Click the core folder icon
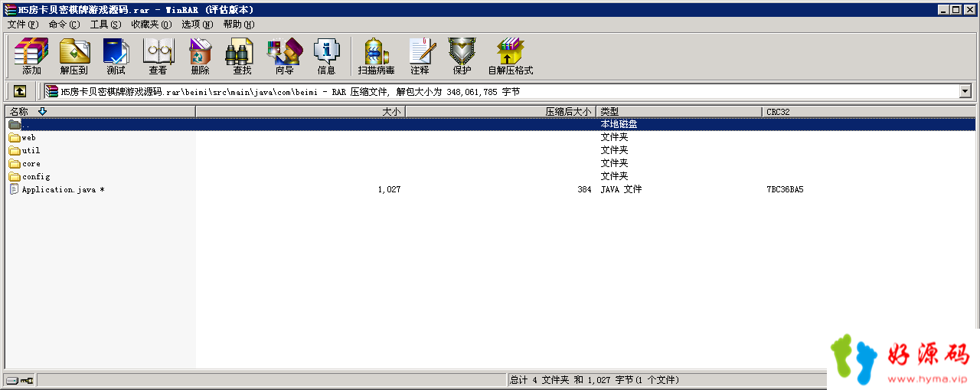Image resolution: width=980 pixels, height=390 pixels. pos(14,164)
